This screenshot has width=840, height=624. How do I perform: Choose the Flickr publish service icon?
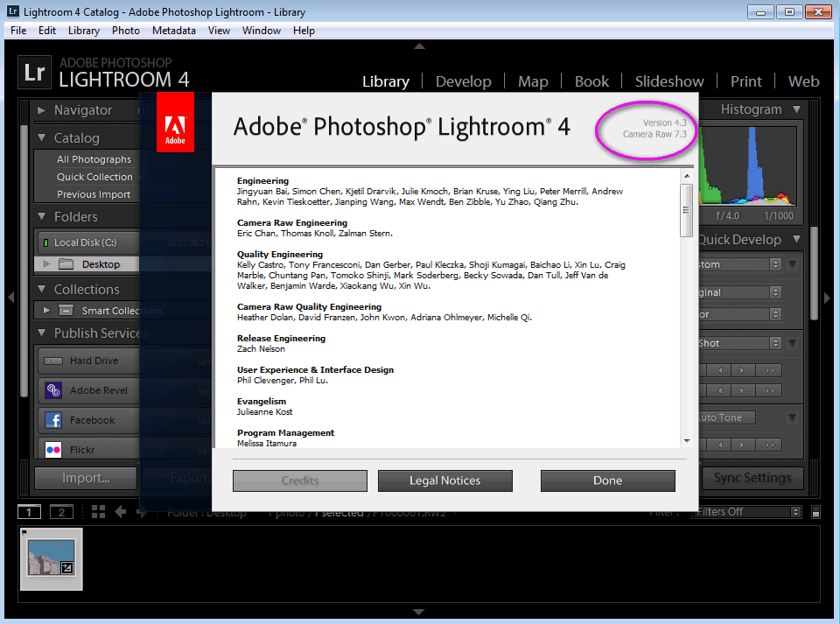tap(53, 450)
